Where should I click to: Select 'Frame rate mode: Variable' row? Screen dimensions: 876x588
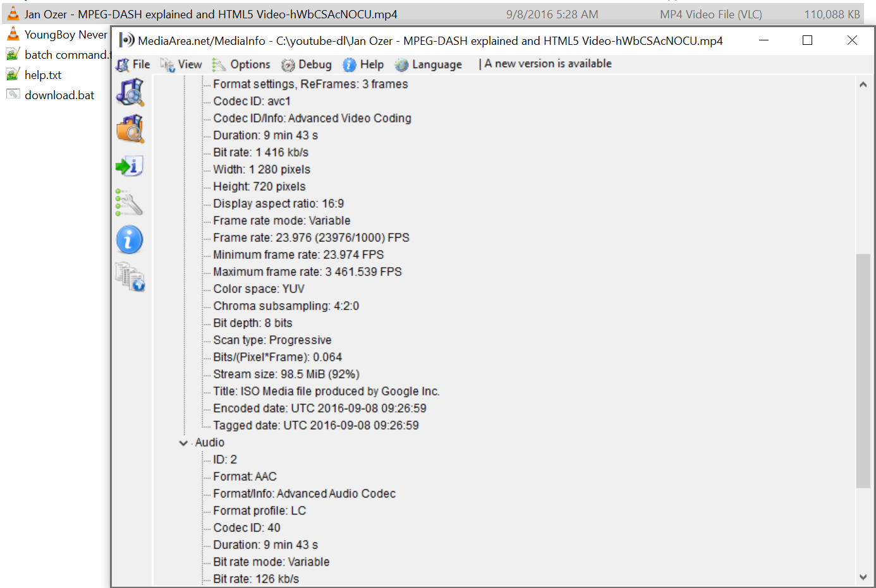click(281, 220)
